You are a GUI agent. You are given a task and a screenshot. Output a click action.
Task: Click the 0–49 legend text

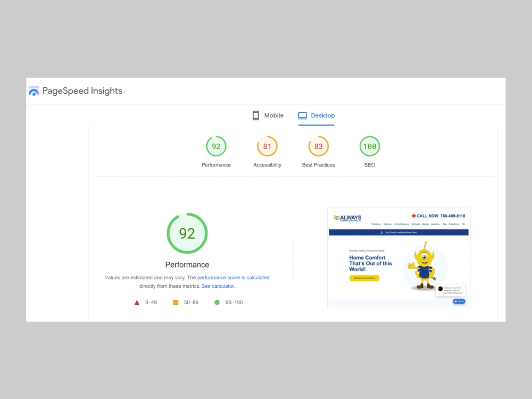pos(151,302)
